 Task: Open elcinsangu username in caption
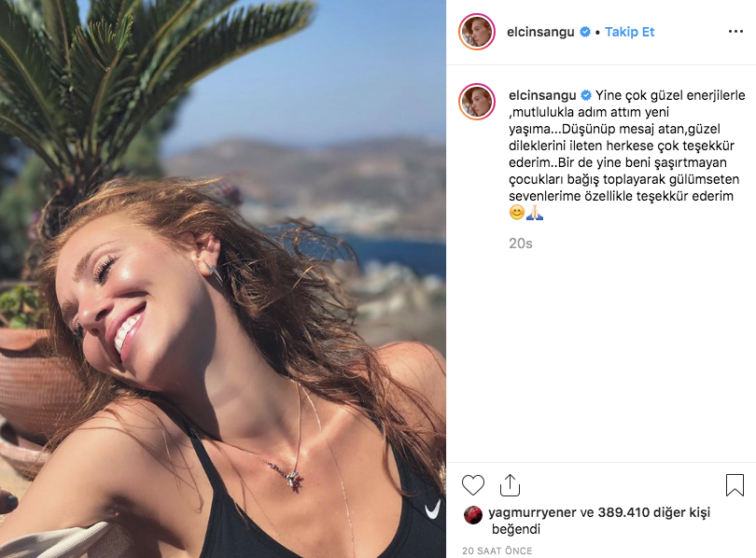pyautogui.click(x=542, y=95)
